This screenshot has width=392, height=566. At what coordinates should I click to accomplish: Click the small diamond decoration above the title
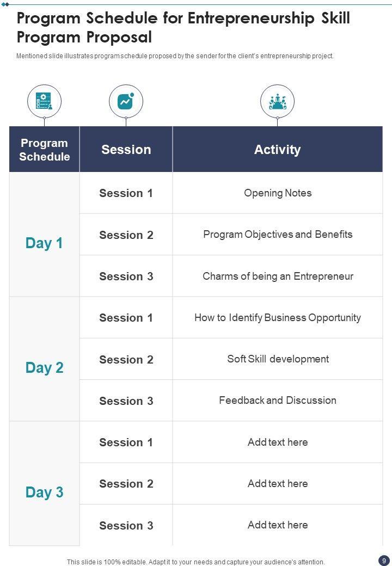(5, 4)
